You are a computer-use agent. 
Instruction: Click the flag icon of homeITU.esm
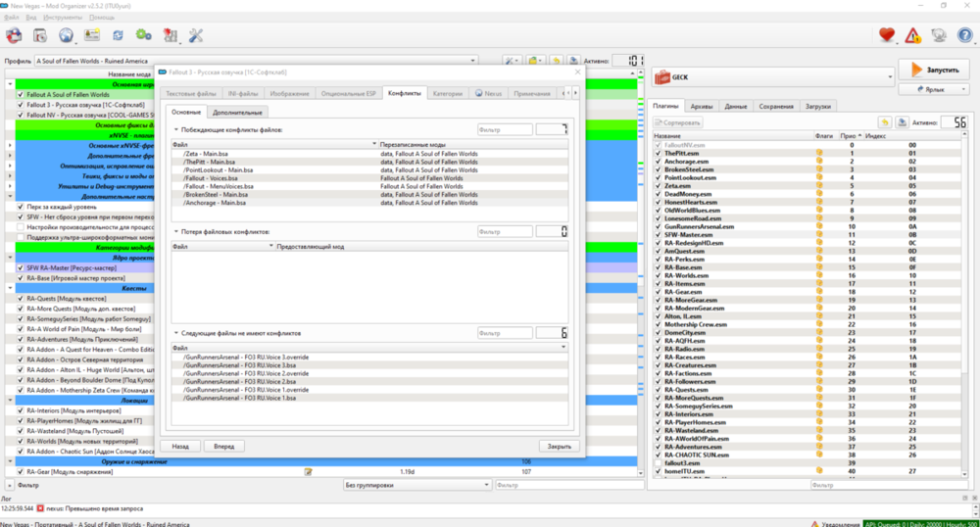[818, 471]
